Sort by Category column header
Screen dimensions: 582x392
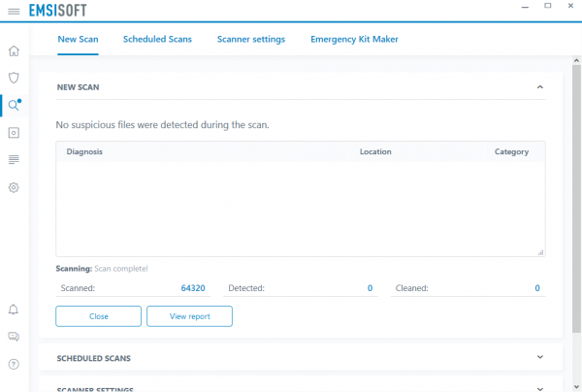[511, 151]
